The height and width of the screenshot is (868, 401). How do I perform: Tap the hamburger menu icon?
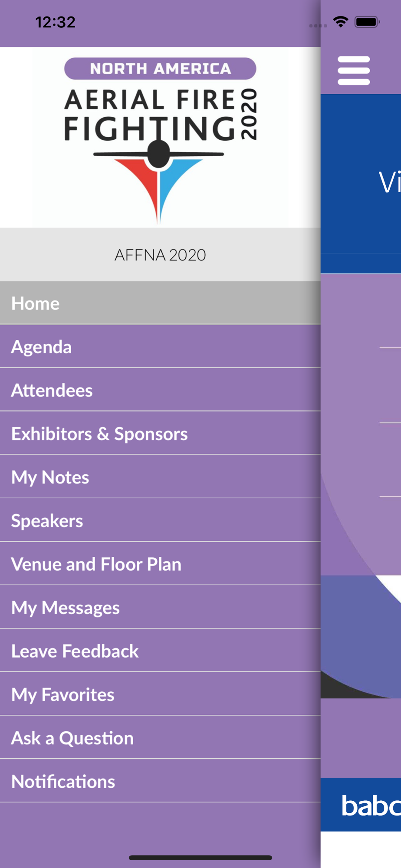(354, 70)
